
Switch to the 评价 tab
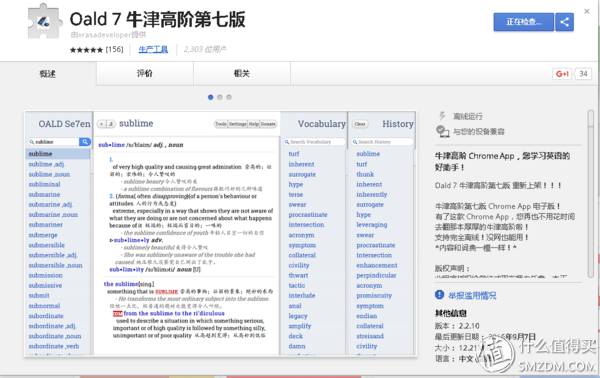coord(145,73)
